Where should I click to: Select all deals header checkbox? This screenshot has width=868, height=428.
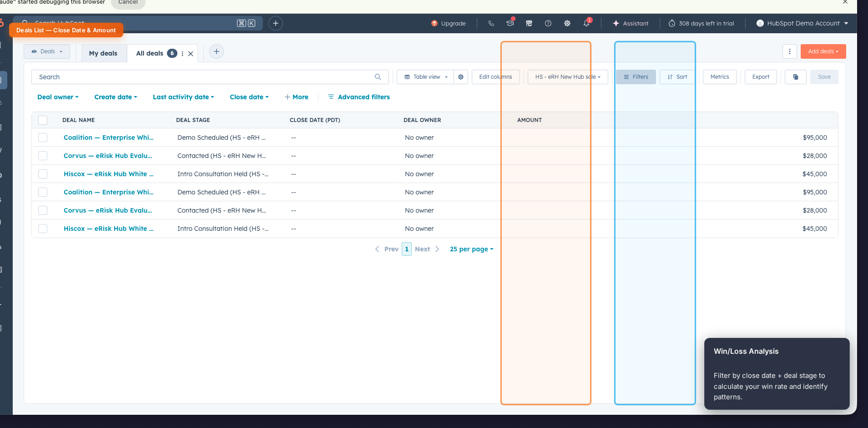[43, 120]
